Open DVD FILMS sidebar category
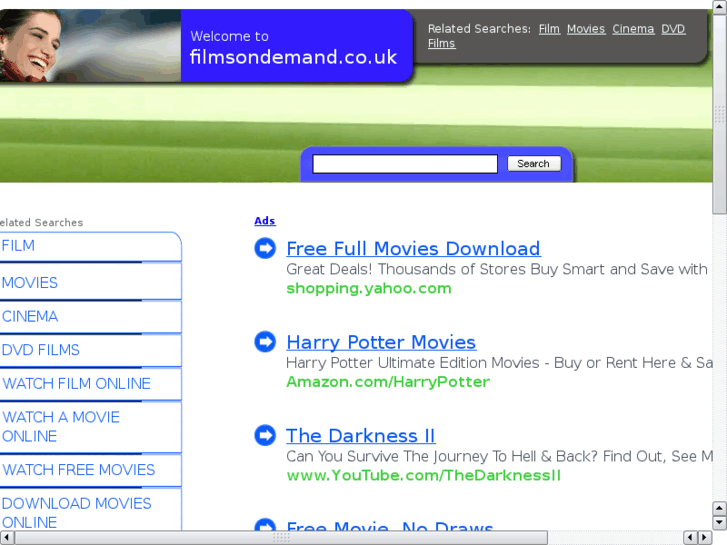 tap(90, 350)
